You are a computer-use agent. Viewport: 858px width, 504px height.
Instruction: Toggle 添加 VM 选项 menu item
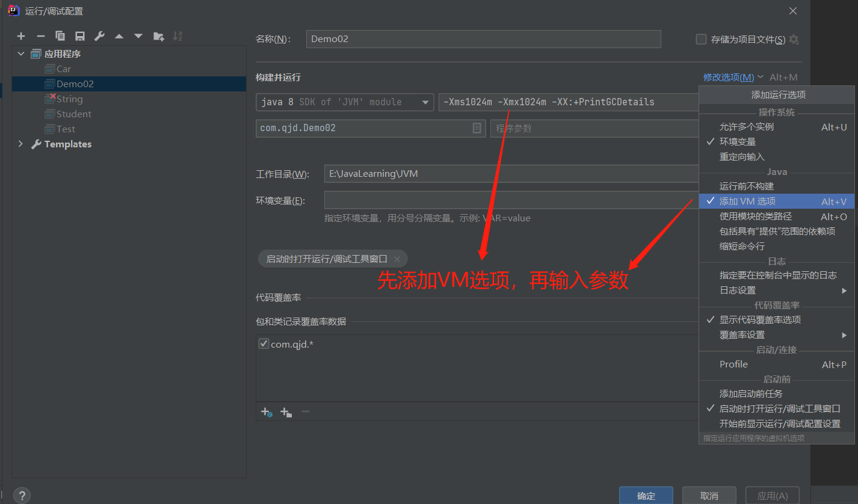point(777,201)
